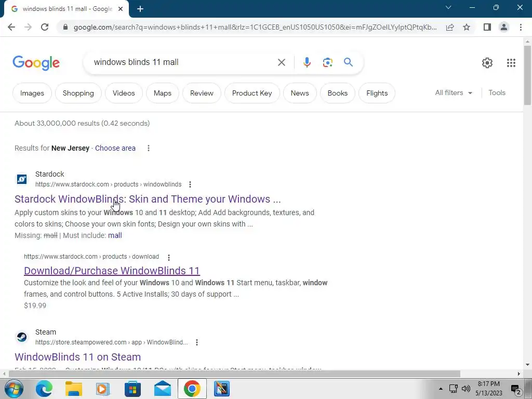Open the Chrome three-dot menu
This screenshot has height=399, width=532.
521,27
